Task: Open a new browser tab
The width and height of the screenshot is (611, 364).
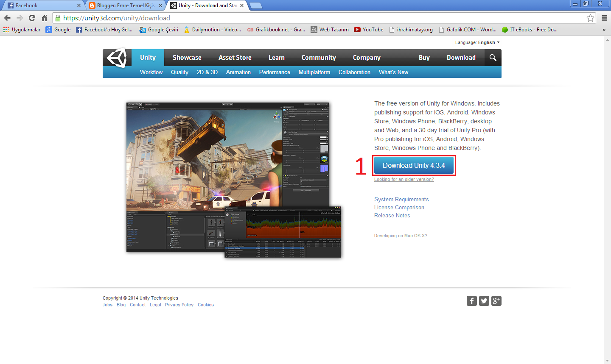Action: 255,6
